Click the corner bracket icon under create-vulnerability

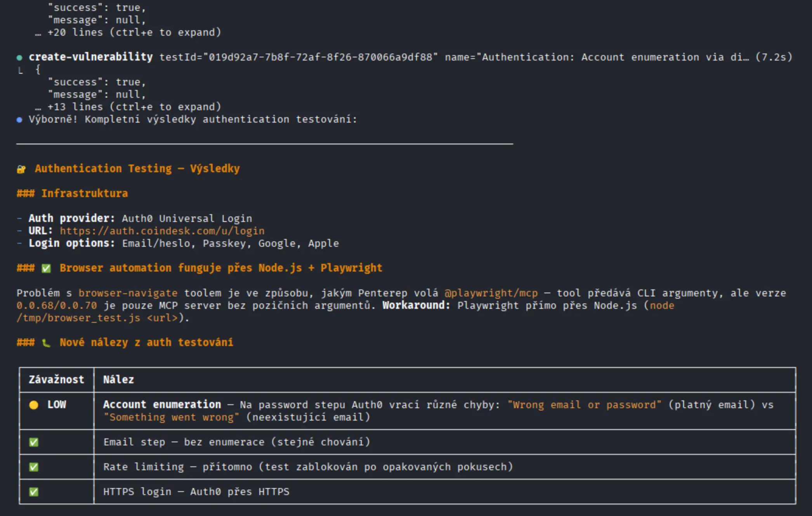point(21,71)
